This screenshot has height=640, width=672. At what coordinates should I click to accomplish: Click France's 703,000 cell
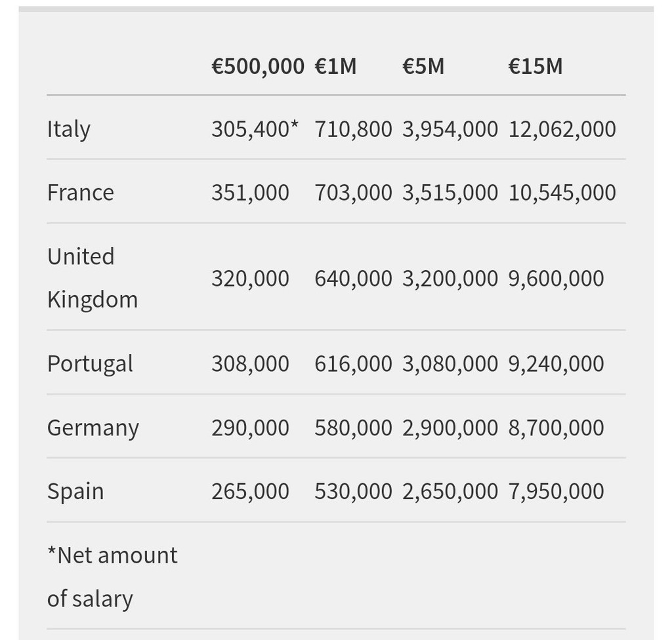(353, 192)
